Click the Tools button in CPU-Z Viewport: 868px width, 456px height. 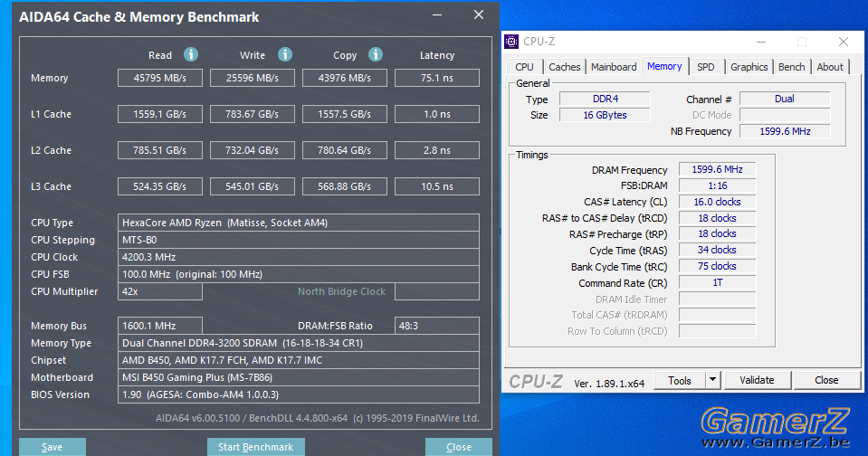(x=680, y=380)
